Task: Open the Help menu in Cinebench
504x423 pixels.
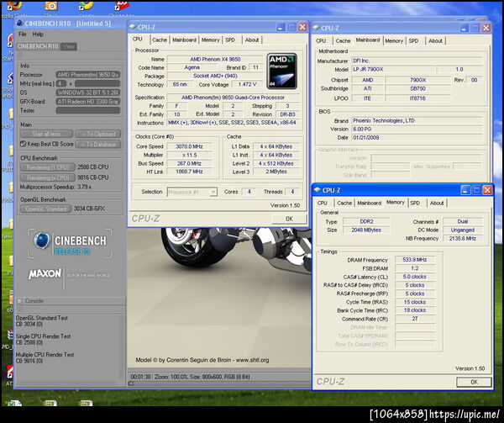Action: tap(38, 34)
